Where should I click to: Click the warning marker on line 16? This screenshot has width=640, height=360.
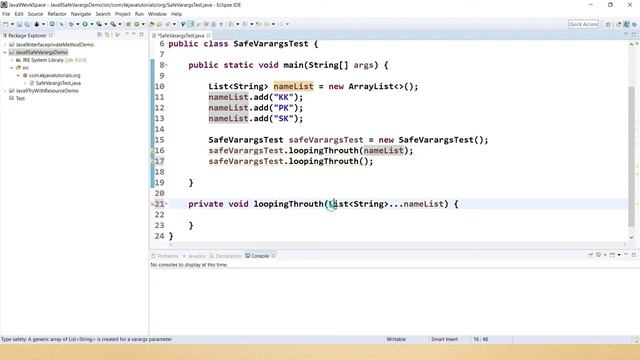click(x=152, y=151)
